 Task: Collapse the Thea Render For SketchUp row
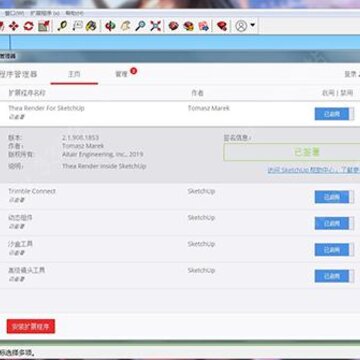click(x=180, y=114)
